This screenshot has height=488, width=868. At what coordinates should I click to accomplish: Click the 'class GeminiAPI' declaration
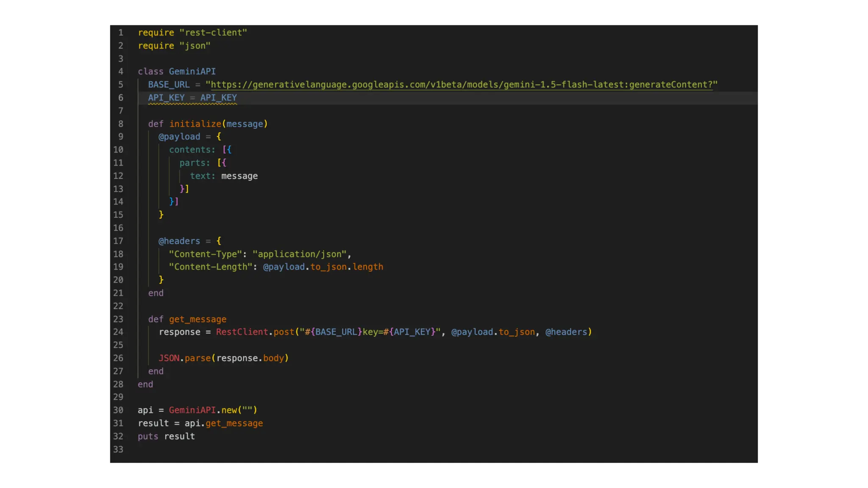177,72
